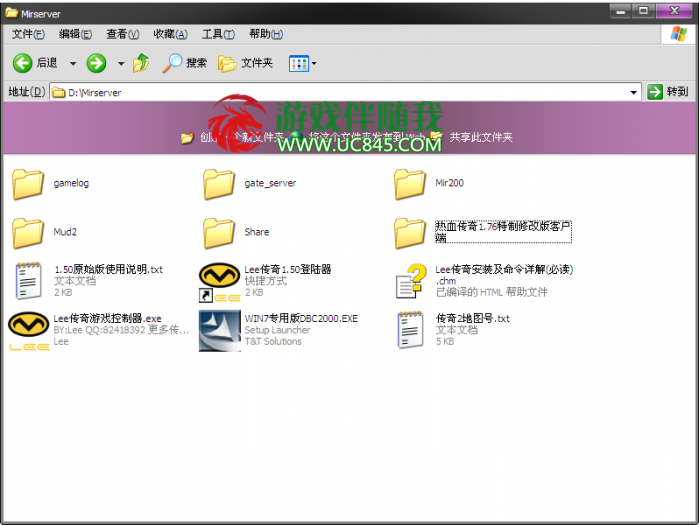Open the Views icon menu
The width and height of the screenshot is (699, 525).
[x=299, y=63]
